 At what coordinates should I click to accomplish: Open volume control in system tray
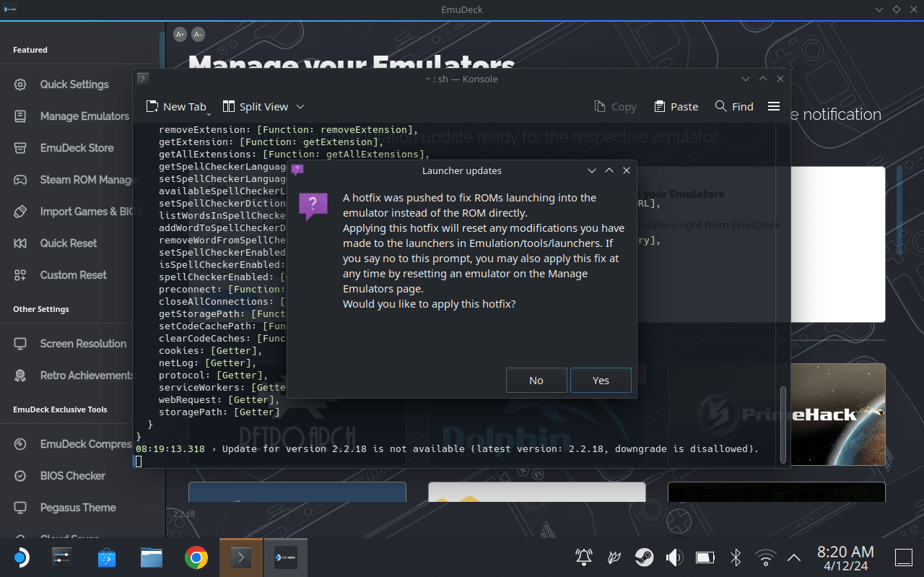click(674, 558)
